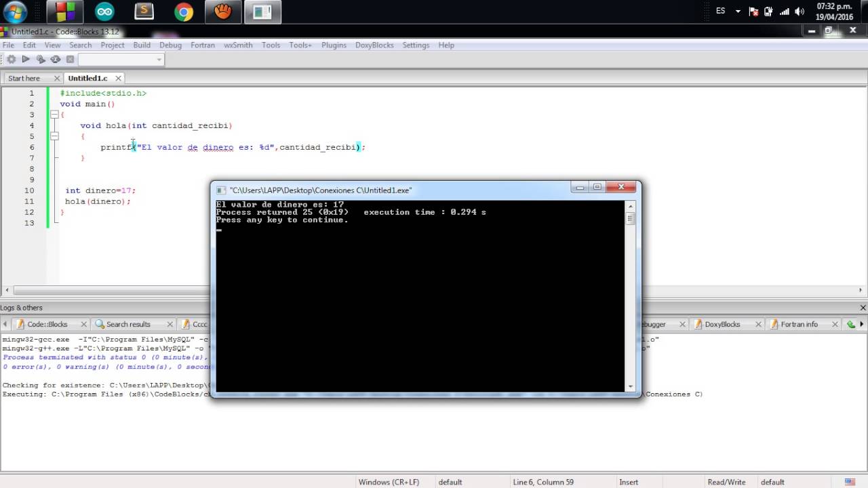
Task: Open the orange glove taskbar icon
Action: click(x=222, y=12)
